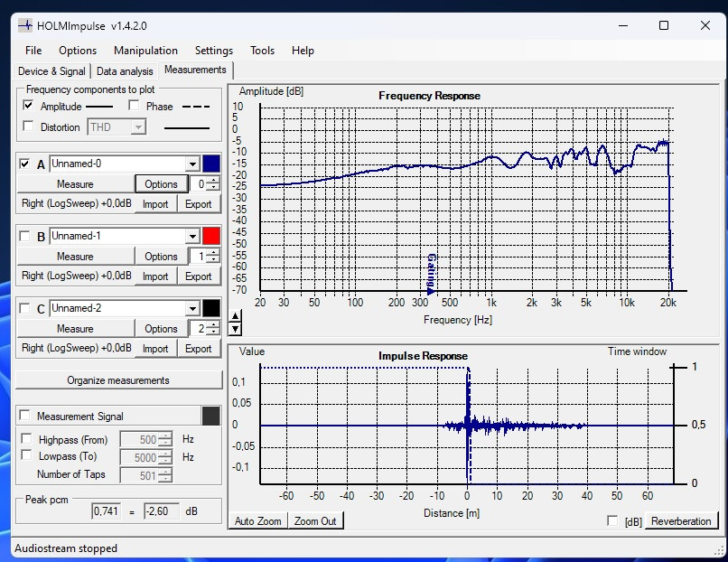Image resolution: width=728 pixels, height=562 pixels.
Task: Click the Zoom Out button
Action: click(x=315, y=521)
